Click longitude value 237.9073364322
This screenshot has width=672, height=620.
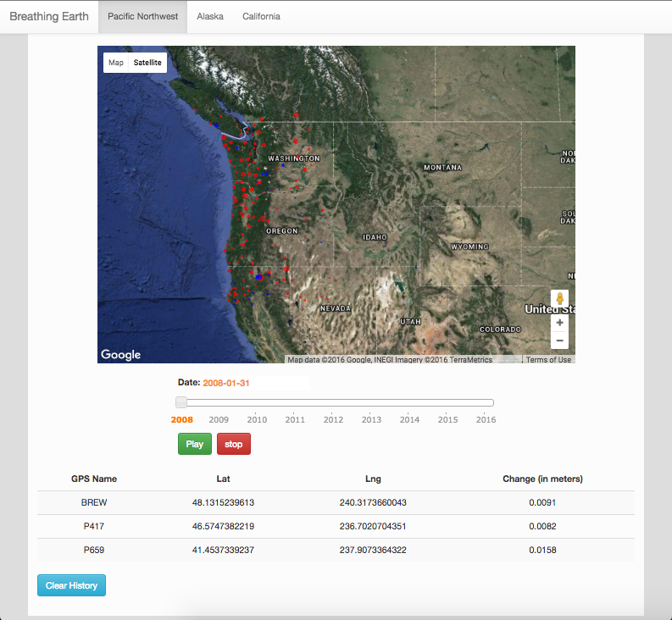coord(373,550)
